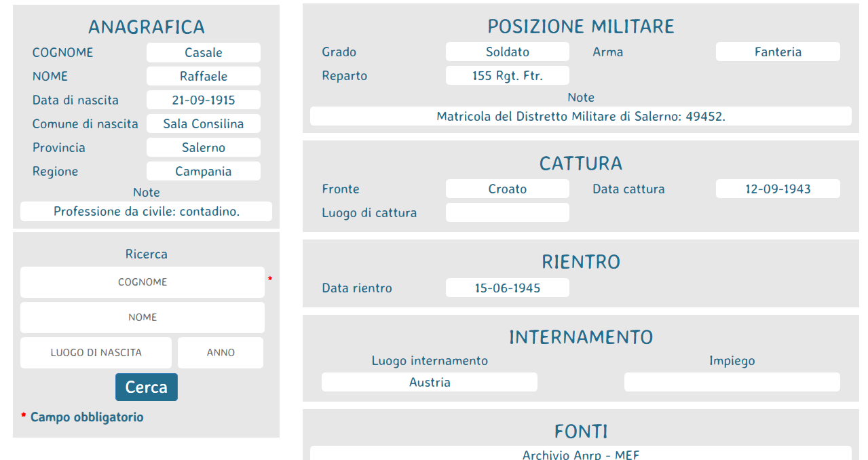Focus the COGNOME search input field
Image resolution: width=868 pixels, height=460 pixels.
click(143, 282)
